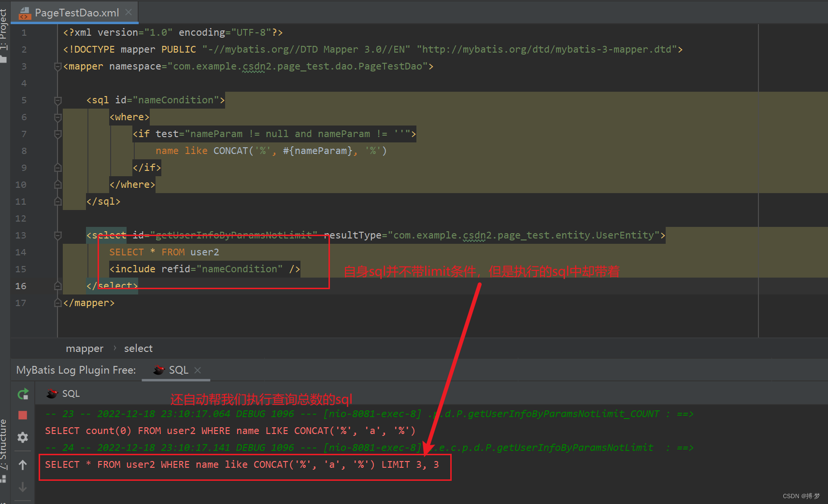Click the XML file icon on PageTestDao.xml tab
The width and height of the screenshot is (828, 504).
25,13
